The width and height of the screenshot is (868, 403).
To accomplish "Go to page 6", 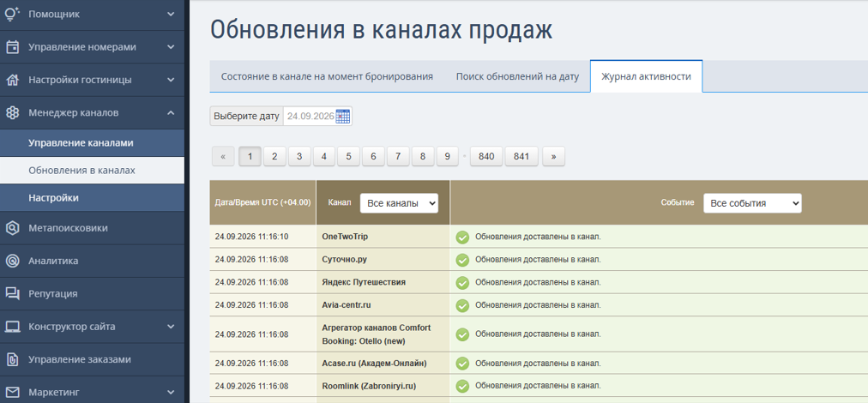I will (x=374, y=157).
